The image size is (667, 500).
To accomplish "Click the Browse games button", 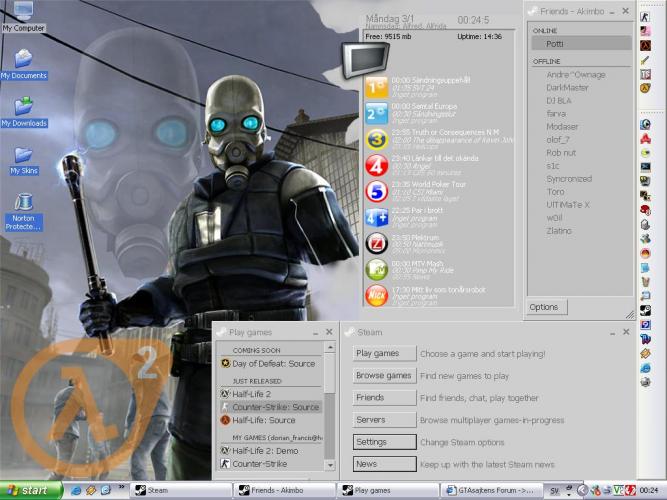I will [384, 376].
